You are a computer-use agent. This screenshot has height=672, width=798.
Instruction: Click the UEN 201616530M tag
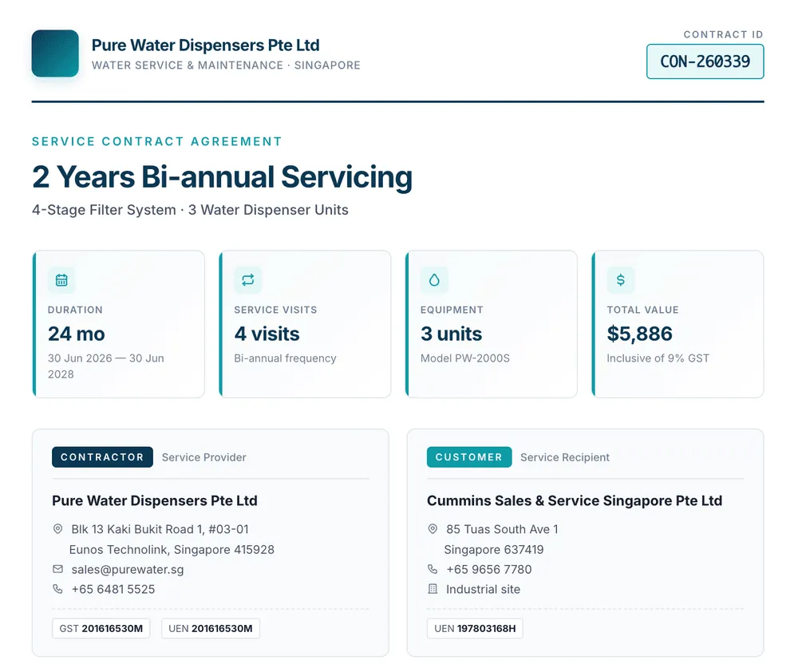click(211, 628)
